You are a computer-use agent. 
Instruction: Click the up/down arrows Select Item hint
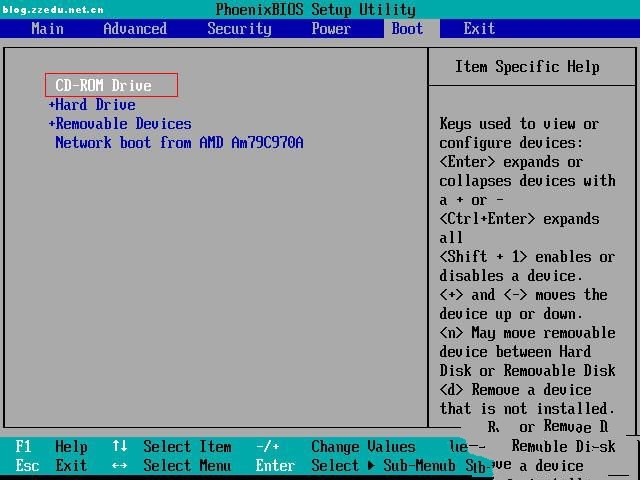(171, 446)
